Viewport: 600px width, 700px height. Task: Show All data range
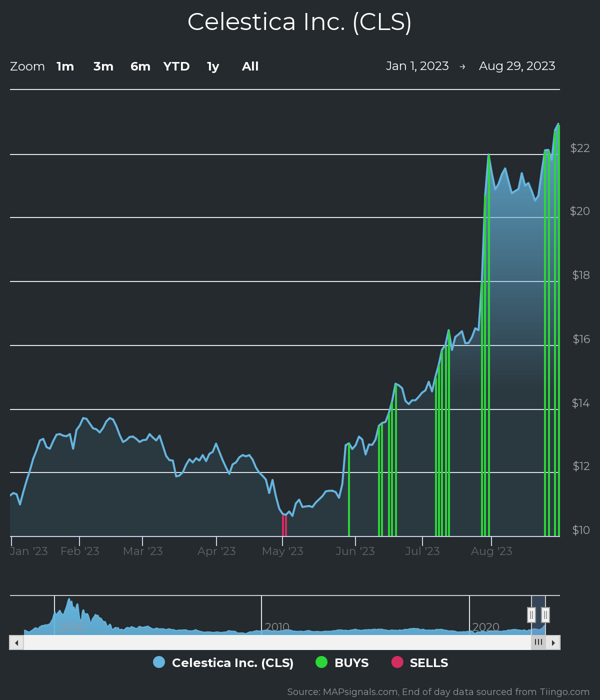click(250, 66)
